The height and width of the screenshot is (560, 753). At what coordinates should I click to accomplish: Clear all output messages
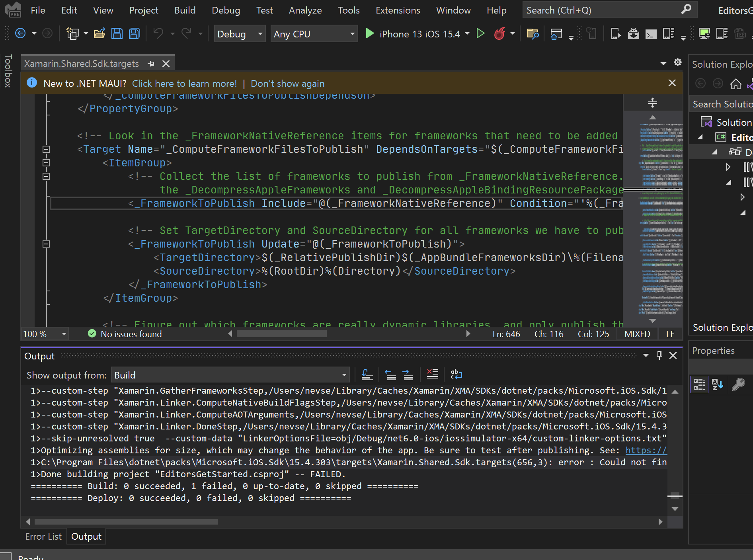tap(433, 374)
